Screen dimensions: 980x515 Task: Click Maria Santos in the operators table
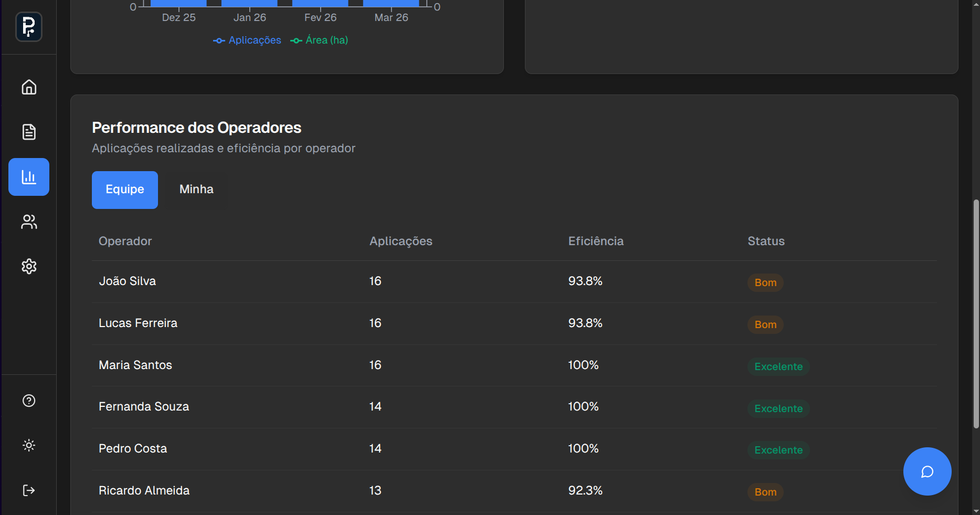click(135, 365)
